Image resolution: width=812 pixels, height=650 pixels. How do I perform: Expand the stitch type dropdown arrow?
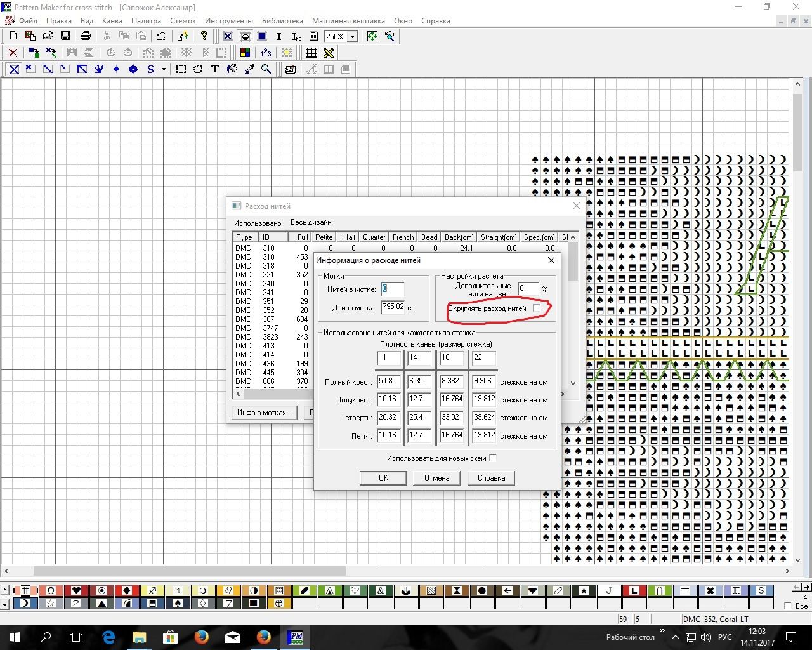tap(164, 69)
